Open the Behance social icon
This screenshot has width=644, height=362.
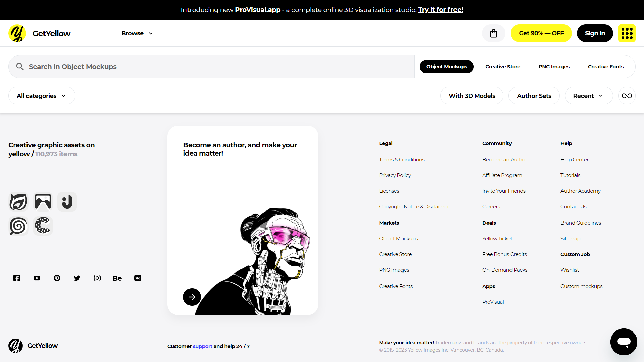[x=117, y=278]
